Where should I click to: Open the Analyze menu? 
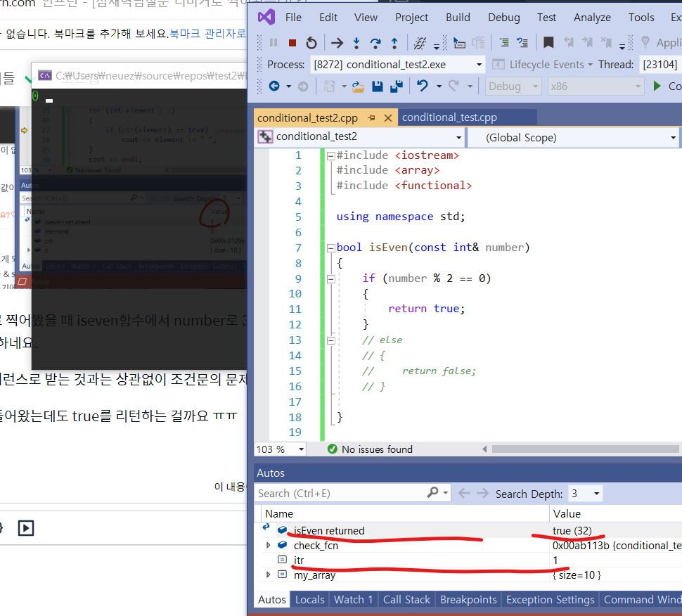(593, 18)
